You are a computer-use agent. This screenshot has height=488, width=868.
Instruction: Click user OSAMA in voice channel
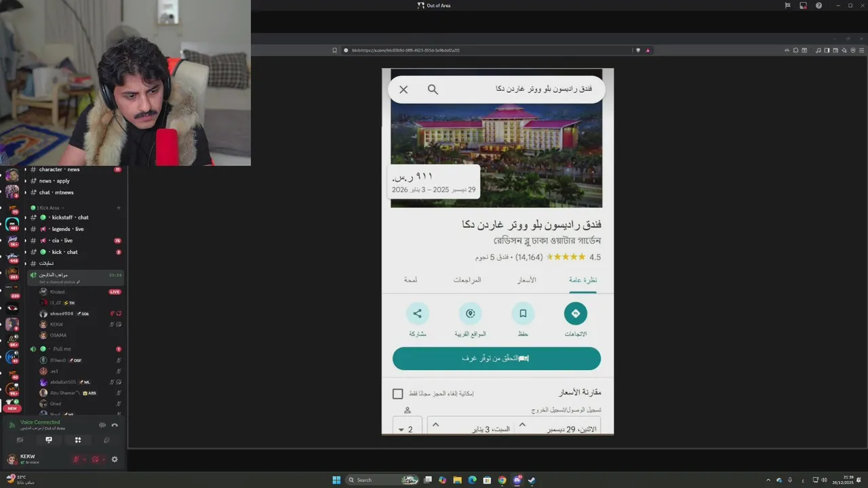[x=80, y=335]
